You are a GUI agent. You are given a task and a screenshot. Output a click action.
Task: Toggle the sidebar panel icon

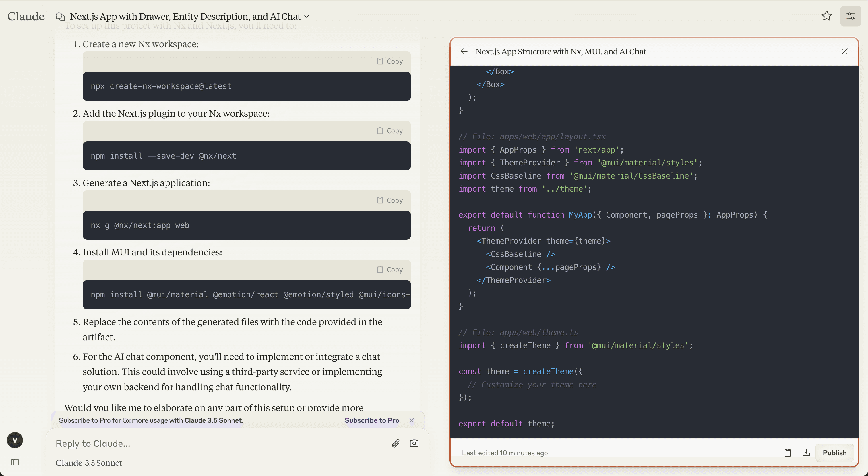tap(15, 462)
